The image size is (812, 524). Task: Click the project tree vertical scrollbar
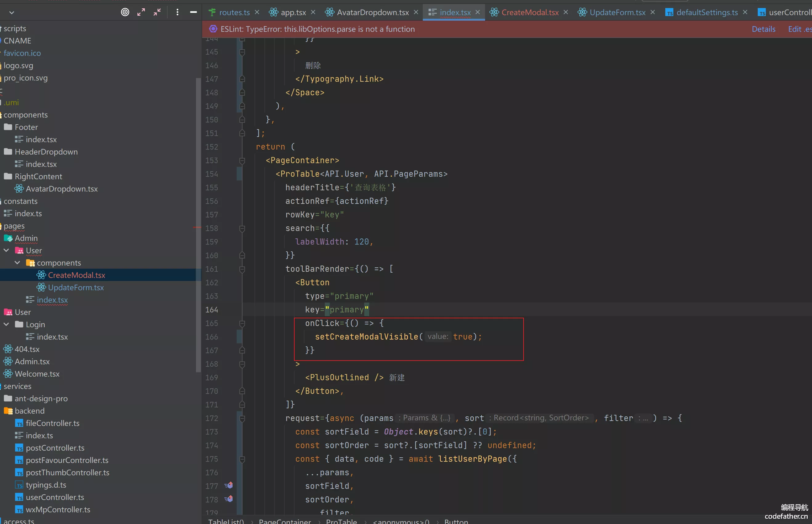198,225
